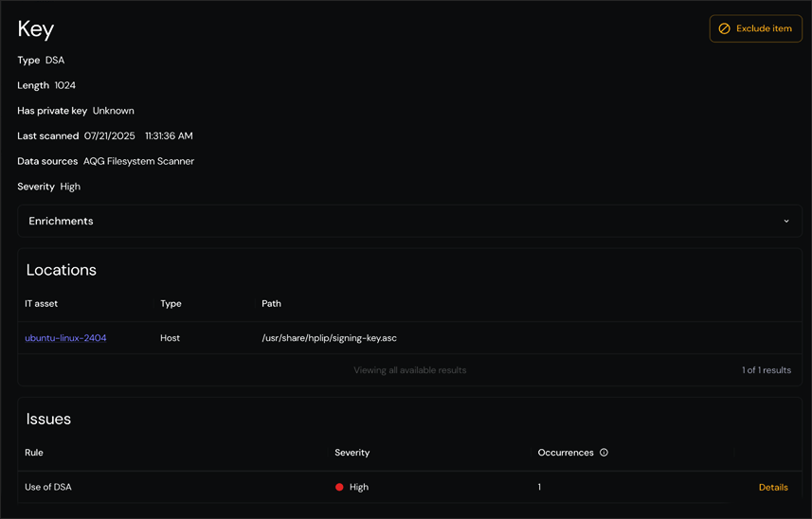Screen dimensions: 812x519
Task: Click the High severity label in Issues row
Action: (359, 487)
